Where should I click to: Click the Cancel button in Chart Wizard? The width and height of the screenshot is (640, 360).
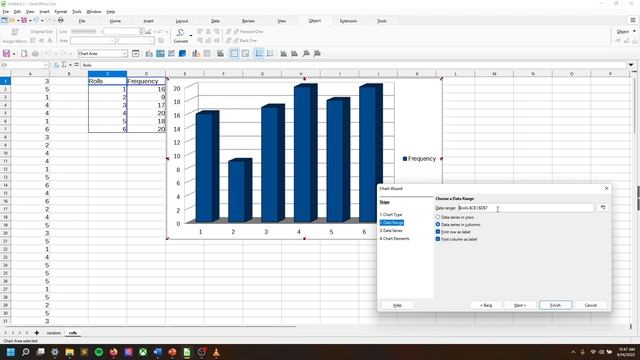pyautogui.click(x=591, y=305)
